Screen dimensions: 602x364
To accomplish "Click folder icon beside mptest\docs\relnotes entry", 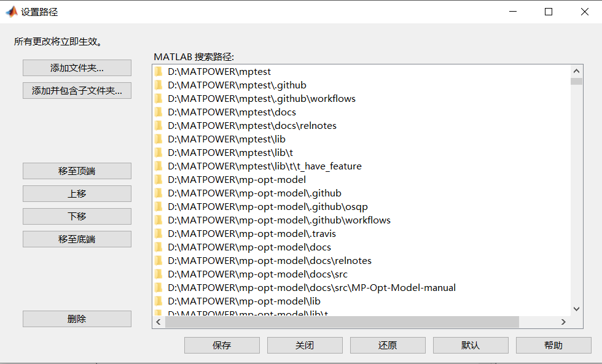I will [x=158, y=125].
